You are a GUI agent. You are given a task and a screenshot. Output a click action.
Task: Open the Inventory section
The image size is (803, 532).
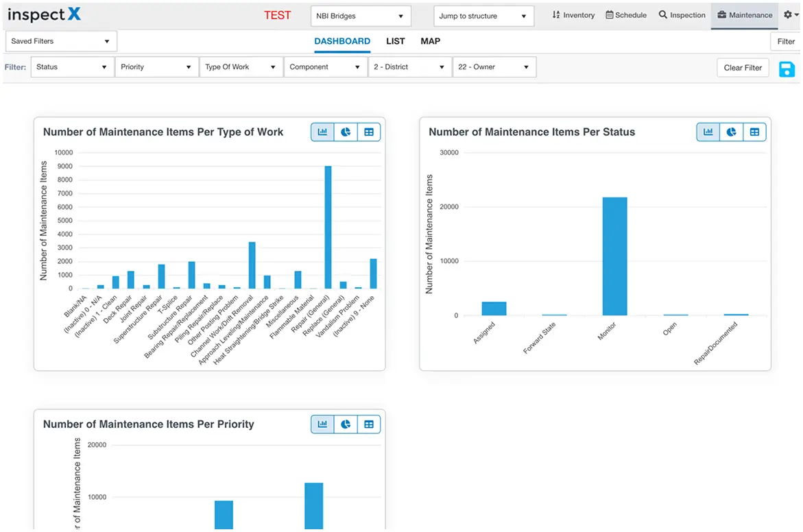tap(573, 14)
